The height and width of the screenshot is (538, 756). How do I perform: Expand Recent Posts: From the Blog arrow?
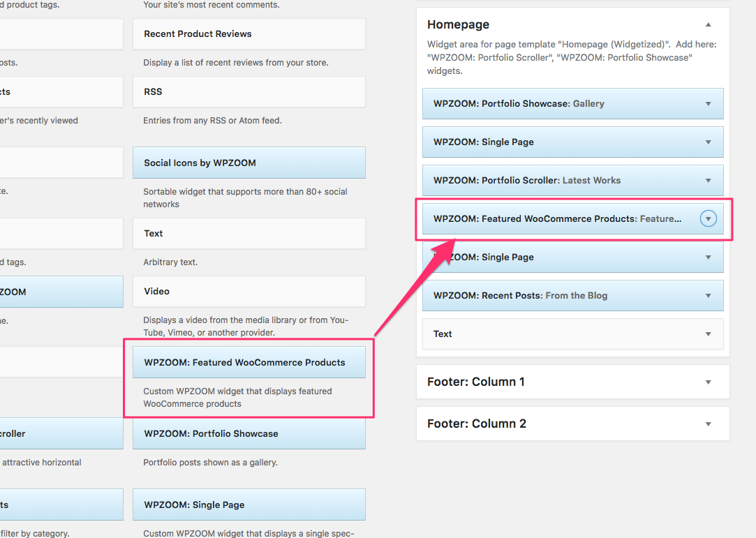point(708,296)
